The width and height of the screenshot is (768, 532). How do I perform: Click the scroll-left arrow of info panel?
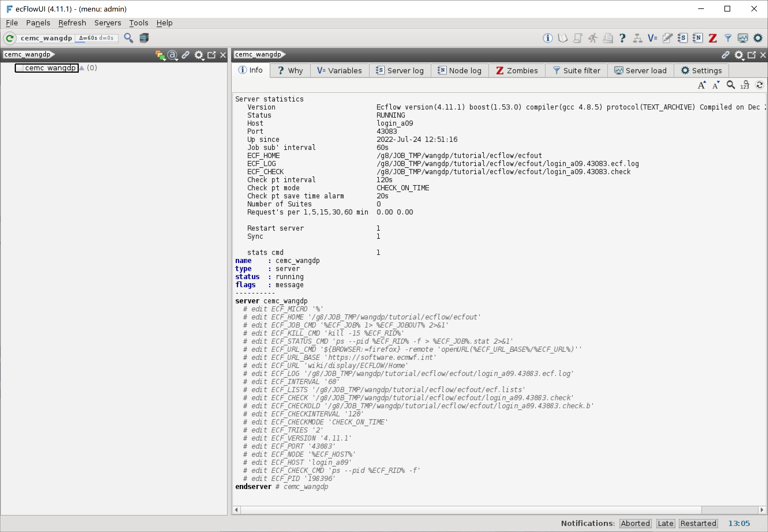[x=237, y=510]
